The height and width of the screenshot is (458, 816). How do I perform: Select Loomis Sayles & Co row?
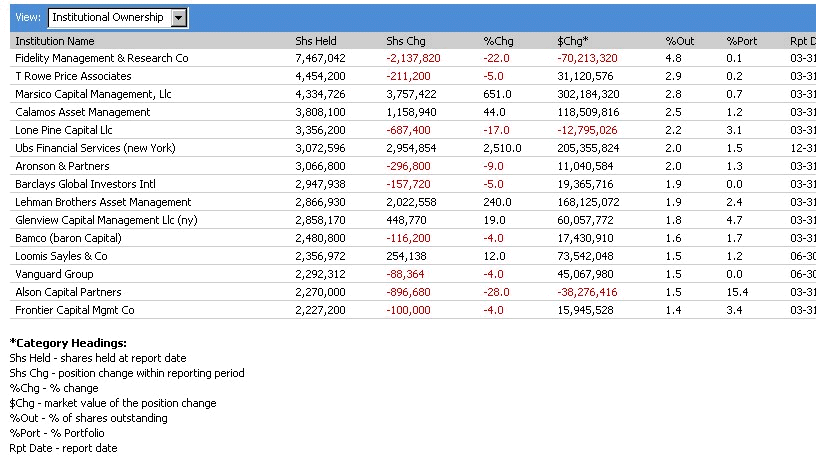pos(413,256)
